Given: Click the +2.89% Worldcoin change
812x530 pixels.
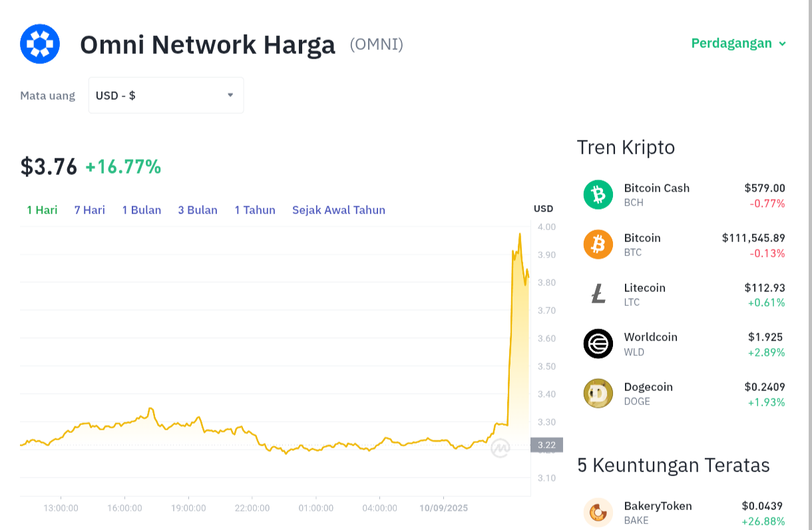Looking at the screenshot, I should click(767, 352).
